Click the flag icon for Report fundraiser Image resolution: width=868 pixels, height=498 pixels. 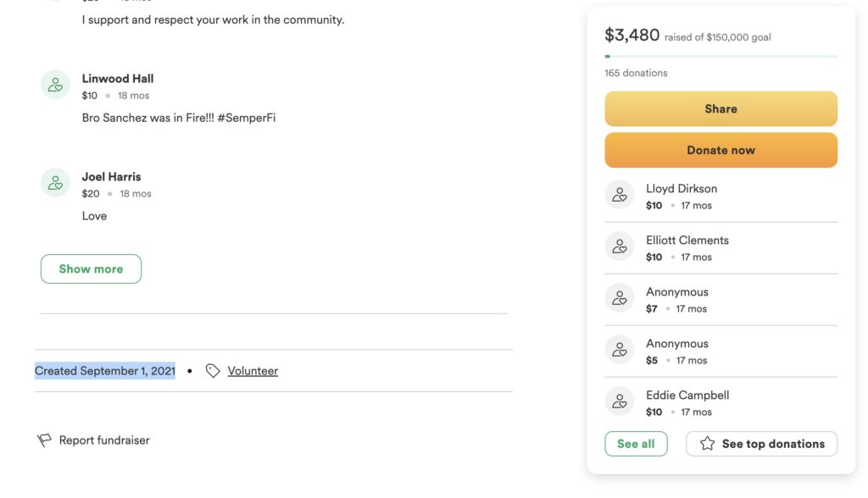tap(44, 440)
